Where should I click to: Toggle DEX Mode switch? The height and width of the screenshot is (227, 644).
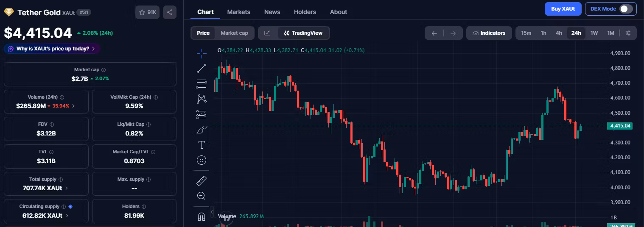[x=626, y=9]
